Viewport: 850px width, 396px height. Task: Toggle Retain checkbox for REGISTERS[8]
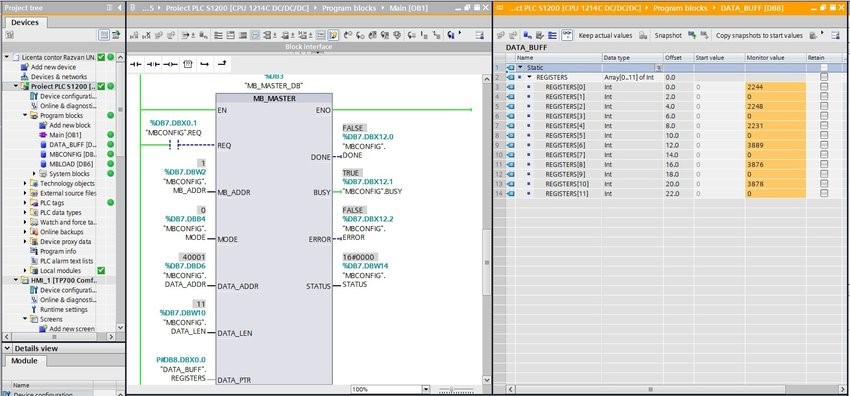824,165
